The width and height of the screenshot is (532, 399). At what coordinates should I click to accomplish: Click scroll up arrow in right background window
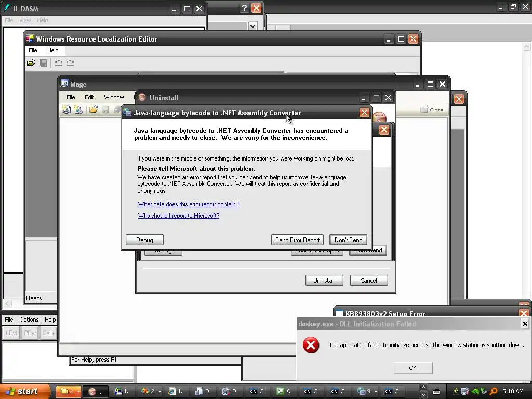pyautogui.click(x=527, y=46)
